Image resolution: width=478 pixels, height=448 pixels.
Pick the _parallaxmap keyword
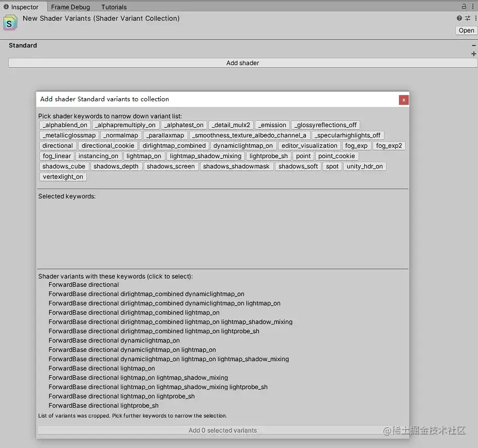point(165,135)
